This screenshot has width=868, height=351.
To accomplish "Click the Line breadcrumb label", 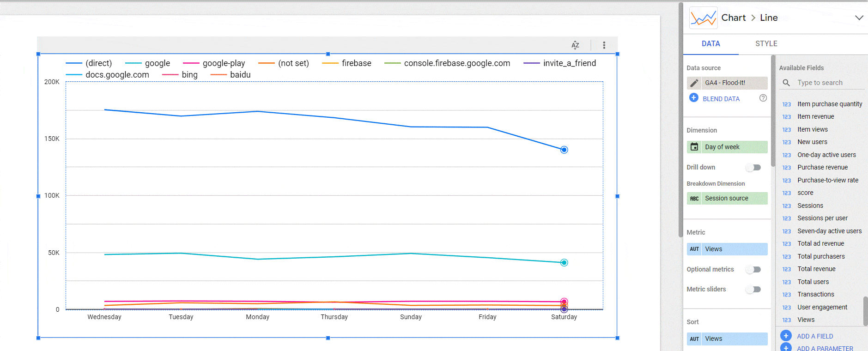I will click(769, 18).
